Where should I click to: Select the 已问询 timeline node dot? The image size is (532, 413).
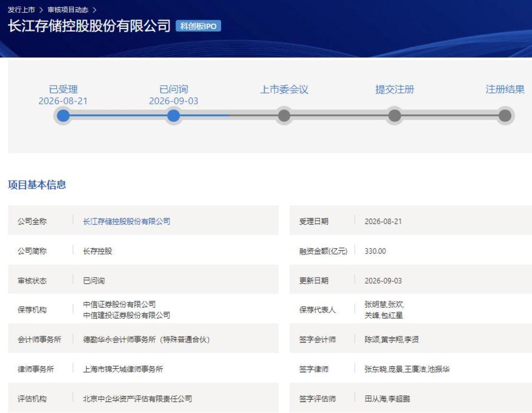click(x=173, y=116)
